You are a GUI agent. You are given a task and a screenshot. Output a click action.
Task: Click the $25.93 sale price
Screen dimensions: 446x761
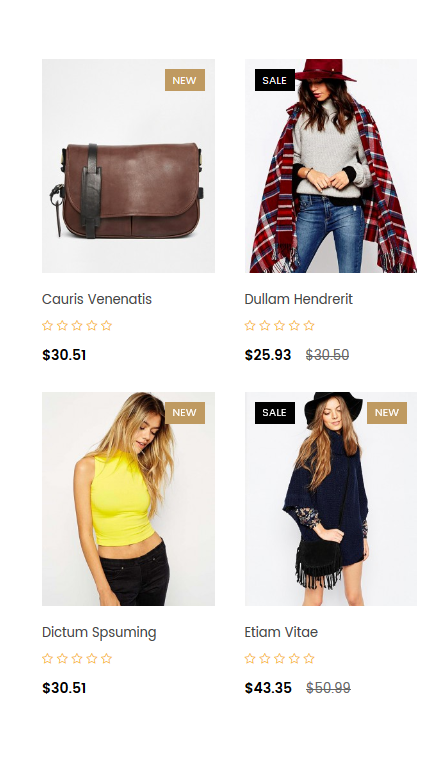268,355
